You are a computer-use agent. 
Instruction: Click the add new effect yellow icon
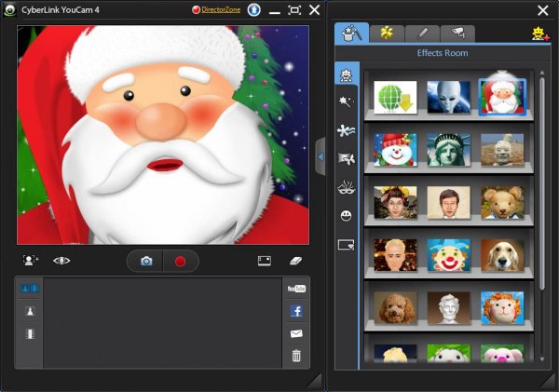[x=540, y=34]
